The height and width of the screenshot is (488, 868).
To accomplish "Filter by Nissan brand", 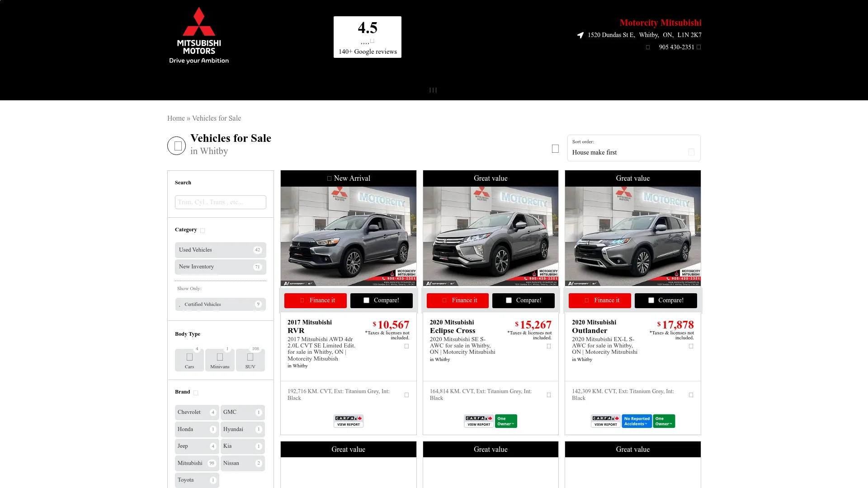I will coord(243,463).
